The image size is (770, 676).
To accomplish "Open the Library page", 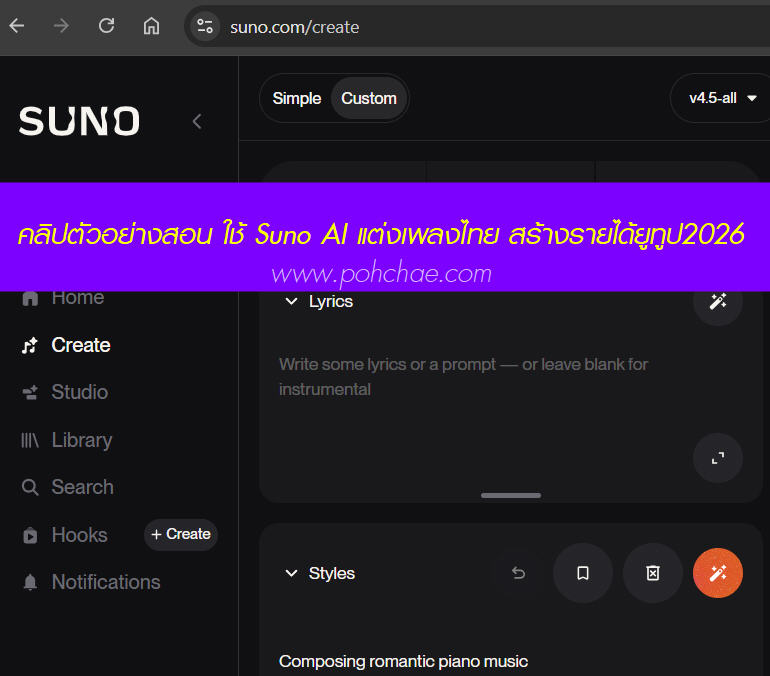I will (x=81, y=440).
